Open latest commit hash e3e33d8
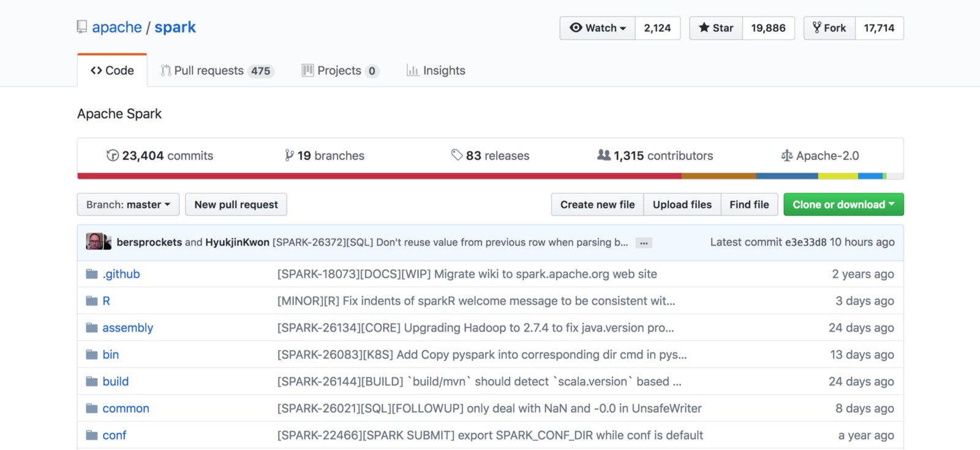Screen dimensions: 980x450 tap(806, 242)
